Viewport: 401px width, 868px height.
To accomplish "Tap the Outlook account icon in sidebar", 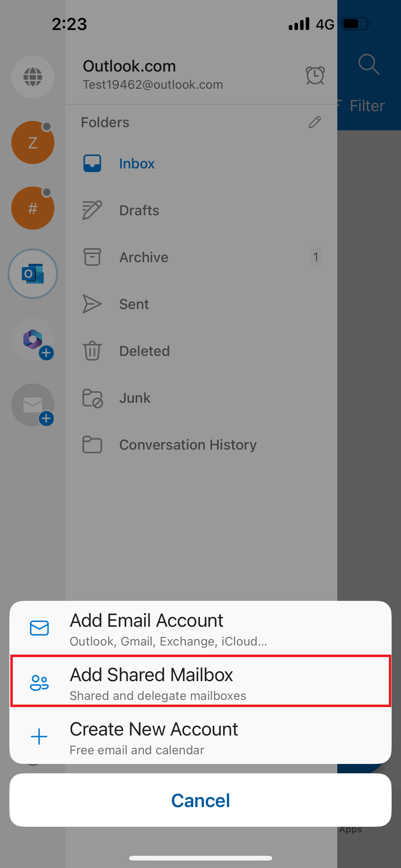I will [33, 274].
